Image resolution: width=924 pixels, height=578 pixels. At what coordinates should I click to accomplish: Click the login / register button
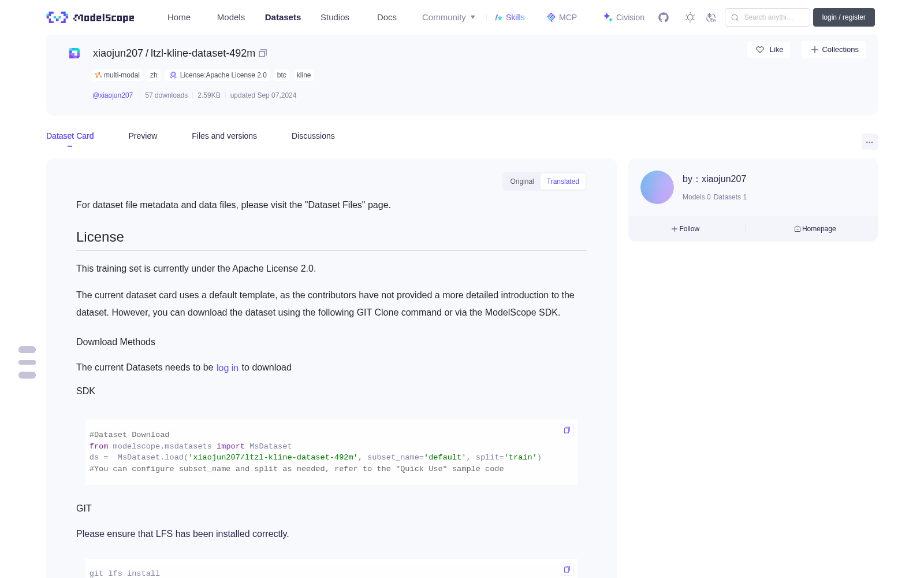[x=844, y=17]
